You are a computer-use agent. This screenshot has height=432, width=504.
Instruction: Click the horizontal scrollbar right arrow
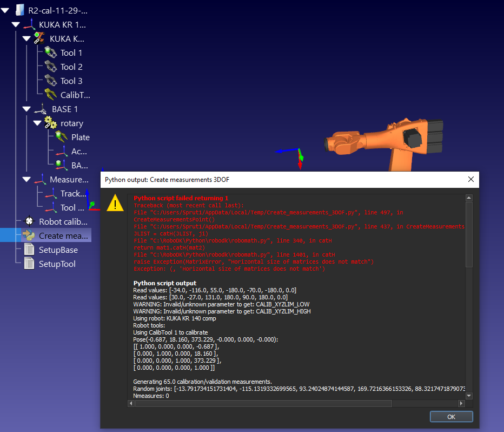[x=461, y=403]
